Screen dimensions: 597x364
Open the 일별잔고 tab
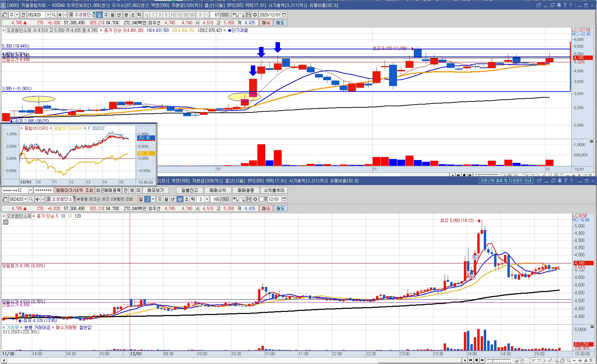(189, 190)
